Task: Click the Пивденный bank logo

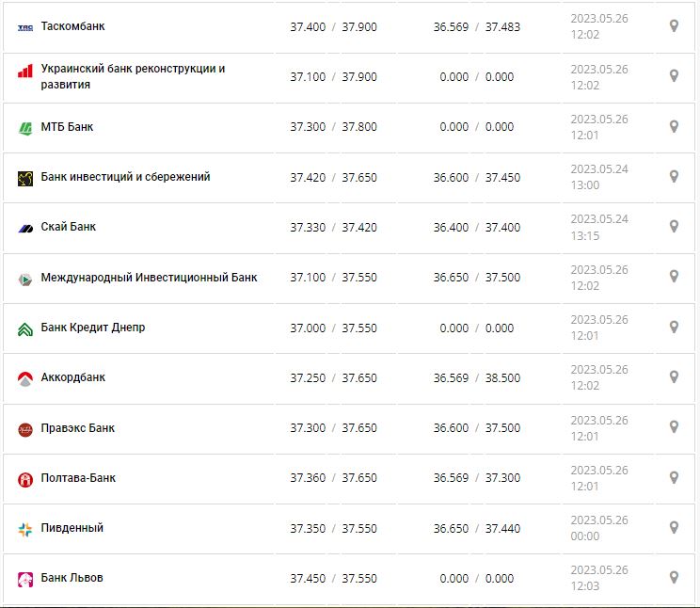Action: (25, 529)
